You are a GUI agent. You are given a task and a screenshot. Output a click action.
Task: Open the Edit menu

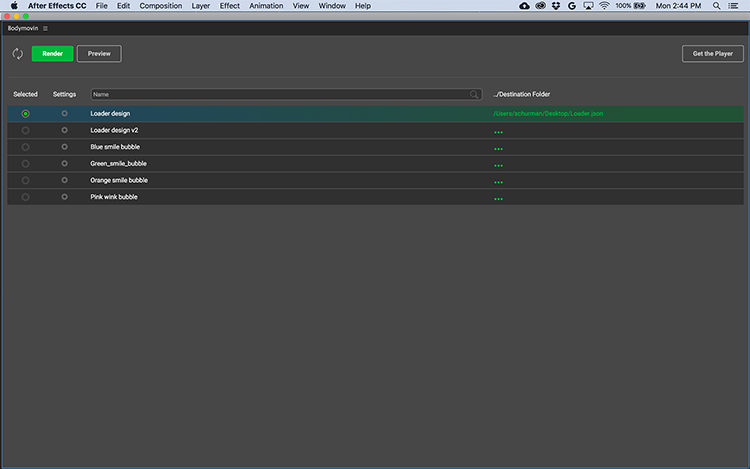[x=123, y=6]
